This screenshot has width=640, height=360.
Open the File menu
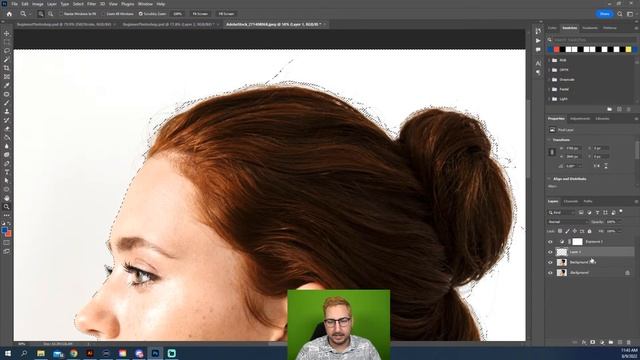coord(14,4)
